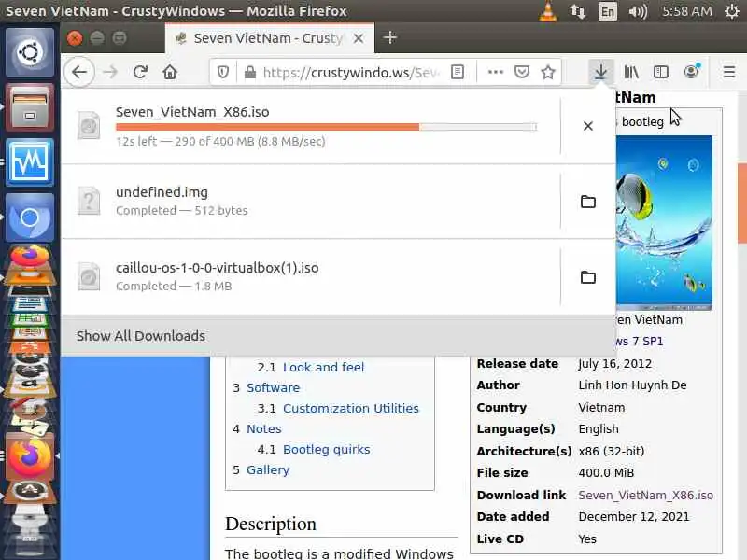
Task: Open the undefined.img download entry
Action: point(311,202)
